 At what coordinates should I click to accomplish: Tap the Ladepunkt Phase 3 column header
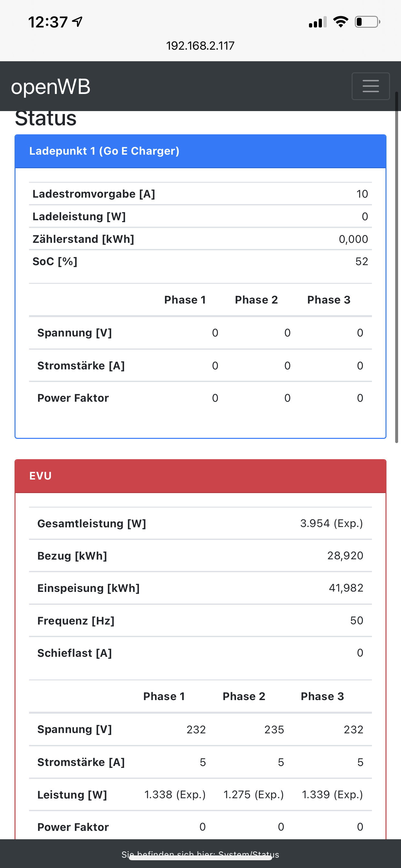pyautogui.click(x=329, y=300)
